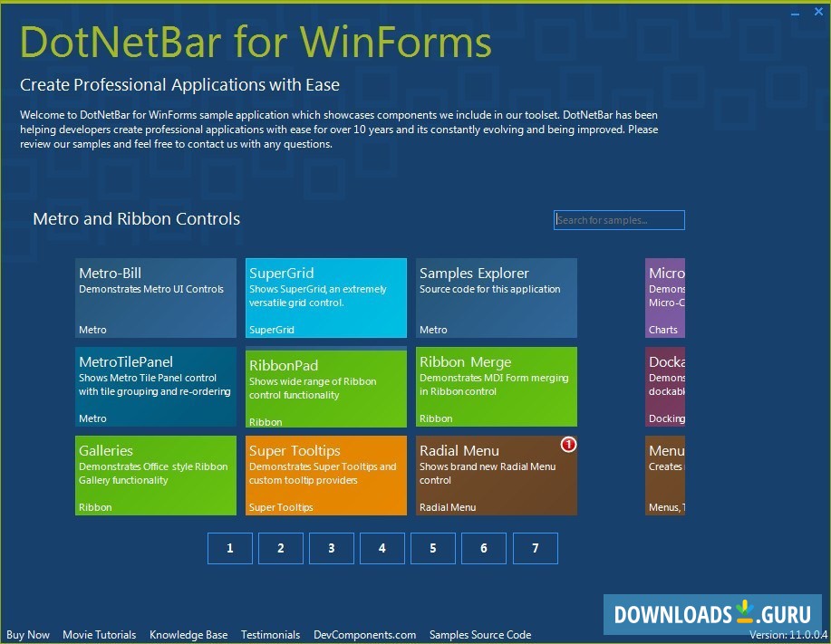Open the Knowledge Base link
Screen dimensions: 831x644
tap(188, 634)
